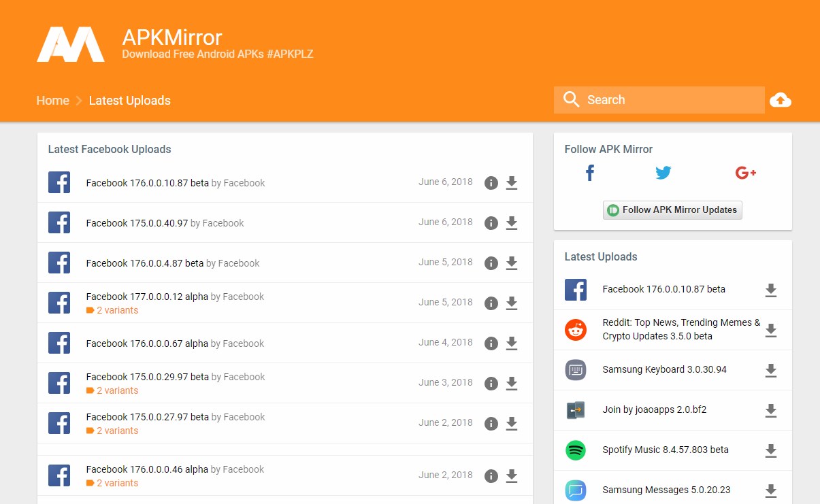Open Samsung Messages 5.0.20.23 link
This screenshot has height=504, width=820.
click(667, 490)
